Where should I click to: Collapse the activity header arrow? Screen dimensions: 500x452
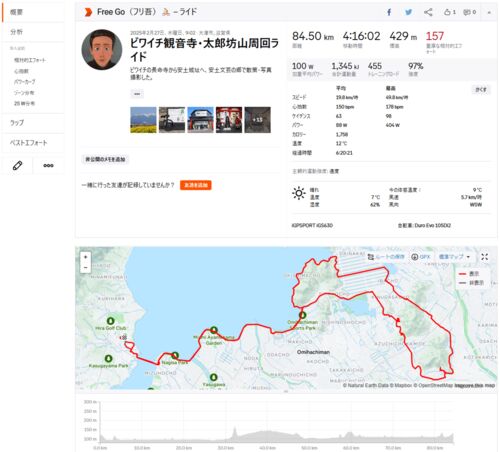489,13
